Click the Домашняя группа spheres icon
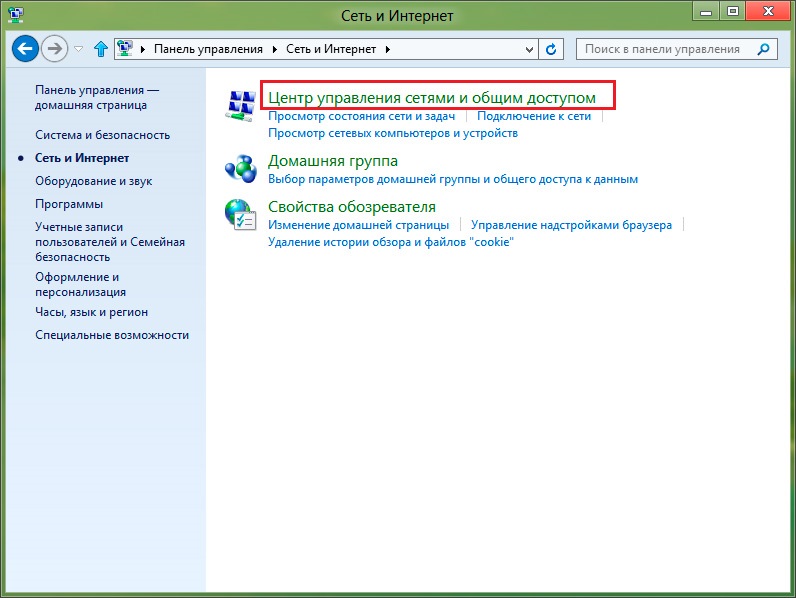Image resolution: width=796 pixels, height=598 pixels. [x=241, y=169]
